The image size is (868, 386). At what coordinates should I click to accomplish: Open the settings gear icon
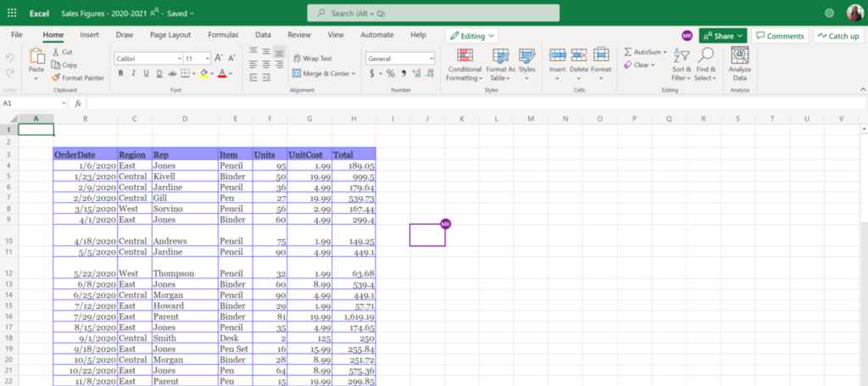tap(829, 13)
